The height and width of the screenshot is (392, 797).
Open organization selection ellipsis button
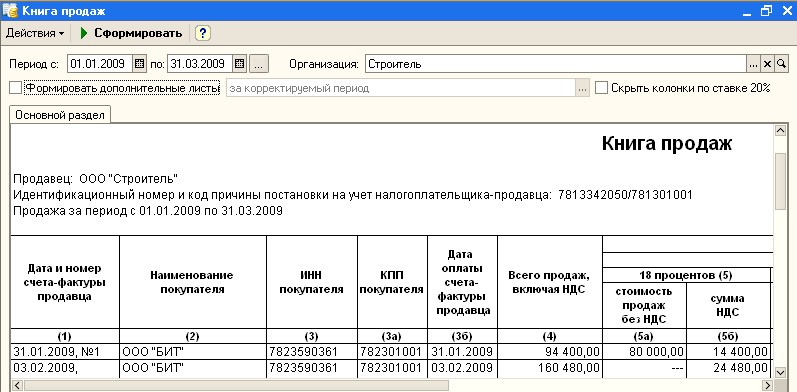point(754,64)
